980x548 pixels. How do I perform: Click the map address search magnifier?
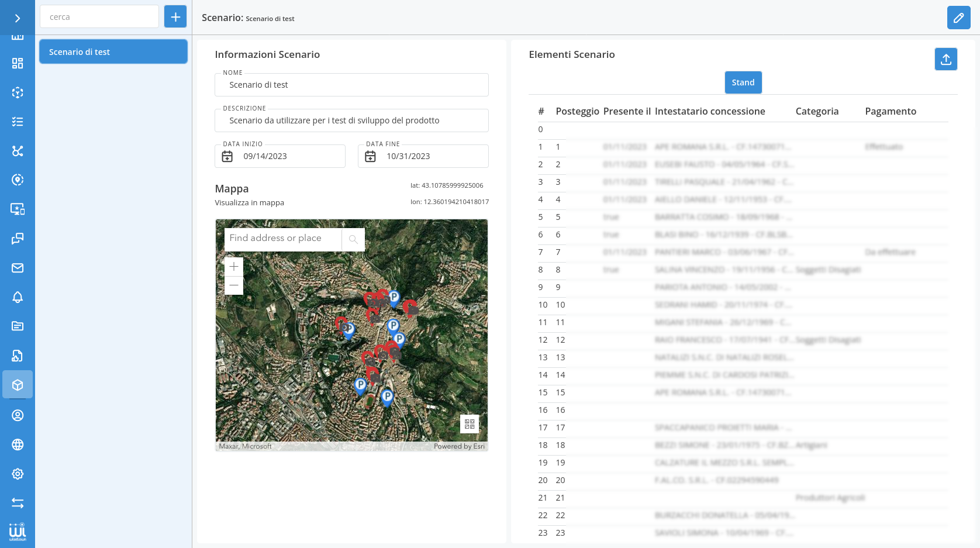pos(353,239)
